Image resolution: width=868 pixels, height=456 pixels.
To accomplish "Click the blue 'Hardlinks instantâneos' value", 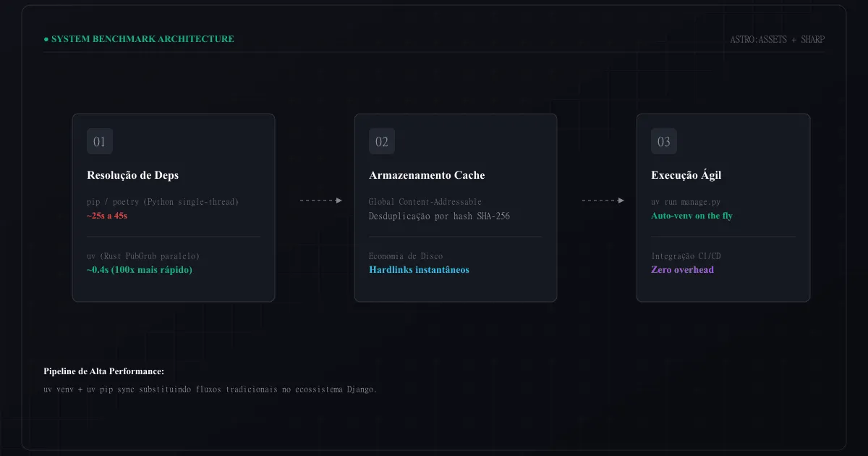I will 419,270.
